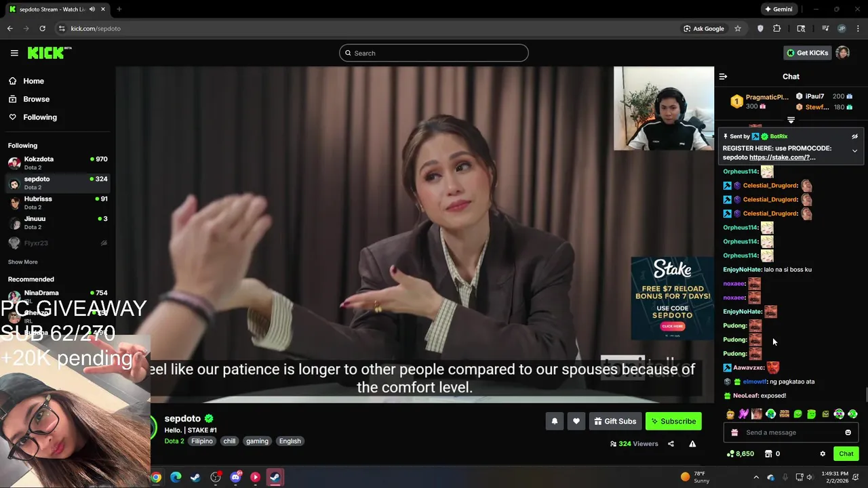Open NinaDrama recommended channel

[x=58, y=296]
